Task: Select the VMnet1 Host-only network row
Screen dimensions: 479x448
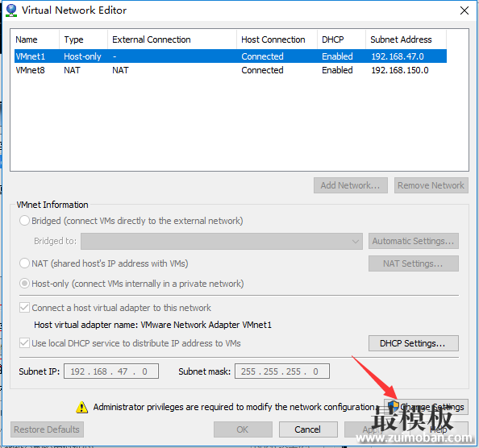Action: point(231,56)
